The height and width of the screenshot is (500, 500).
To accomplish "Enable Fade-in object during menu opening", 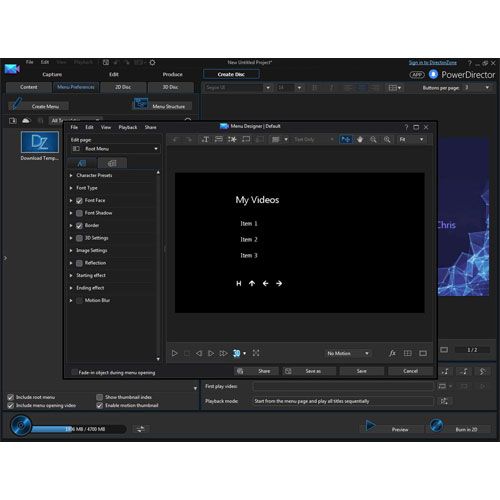I will 74,372.
